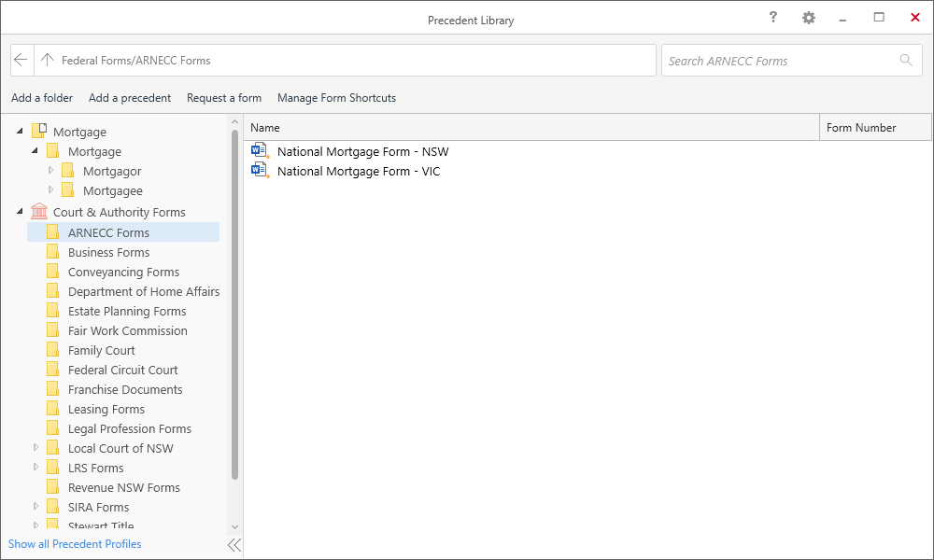Viewport: 934px width, 560px height.
Task: Open SIRA Forms in the tree
Action: coord(98,508)
